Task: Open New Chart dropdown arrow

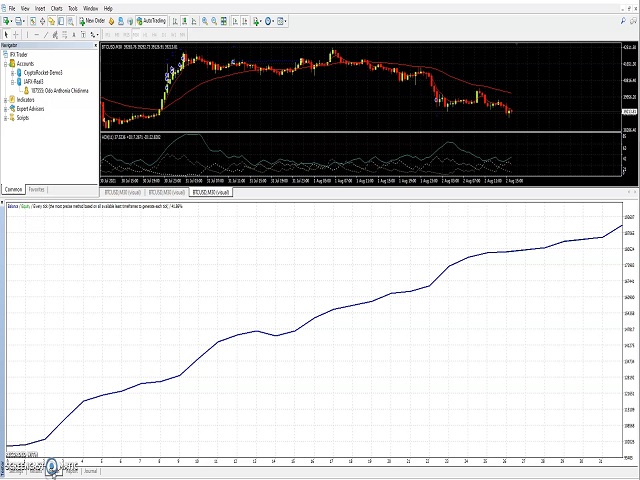Action: (x=11, y=21)
